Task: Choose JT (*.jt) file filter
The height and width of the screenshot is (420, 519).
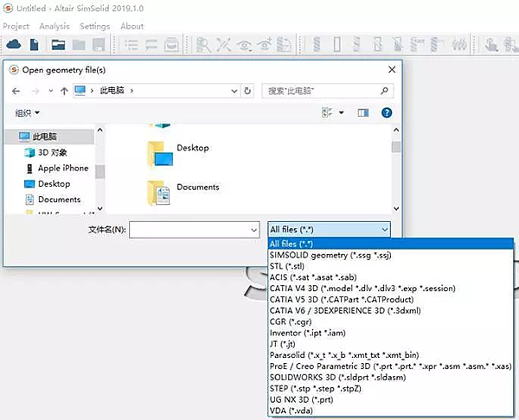Action: click(x=391, y=344)
